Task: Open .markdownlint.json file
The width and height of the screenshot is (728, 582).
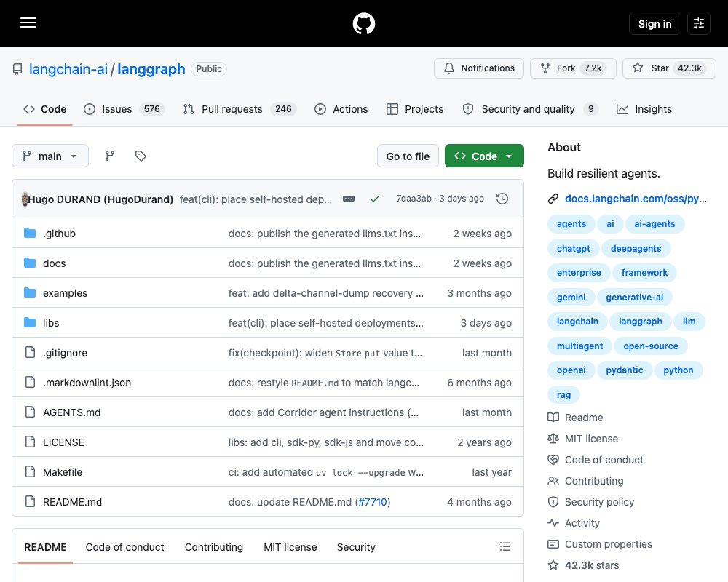Action: 87,383
